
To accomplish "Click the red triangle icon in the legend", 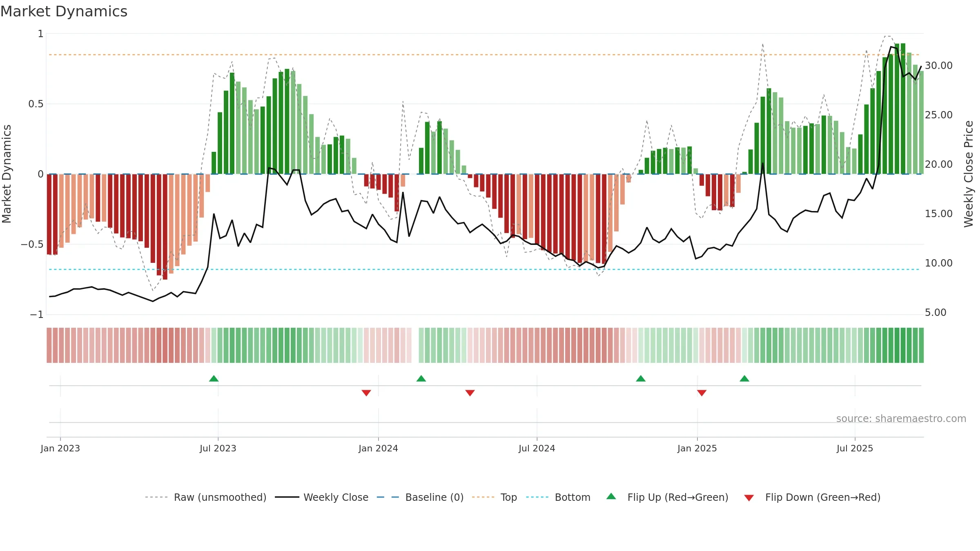I will click(x=749, y=498).
